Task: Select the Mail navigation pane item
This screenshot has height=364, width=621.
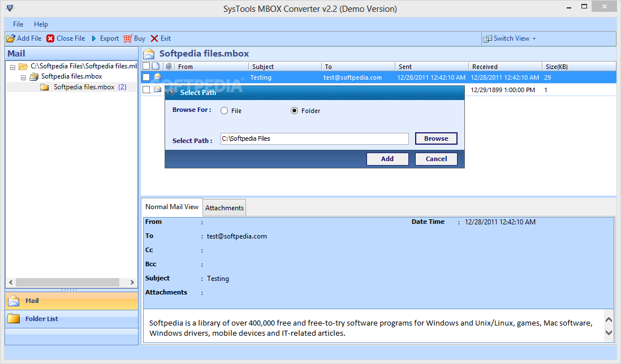Action: click(x=72, y=301)
